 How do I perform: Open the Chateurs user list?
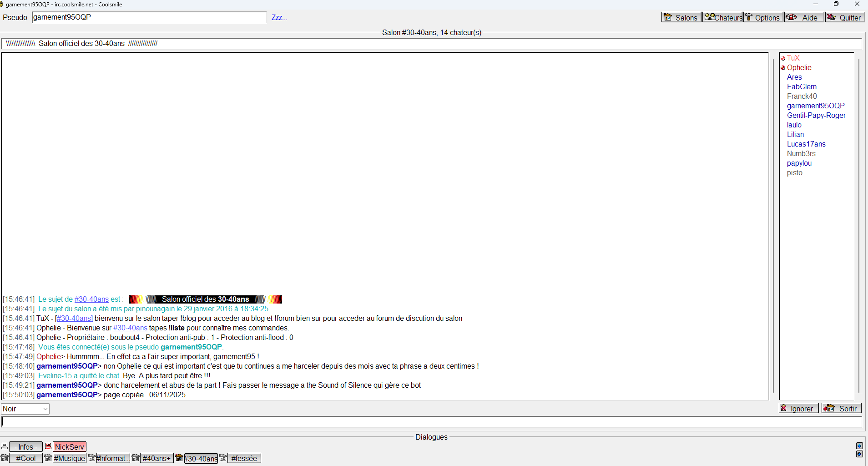722,17
